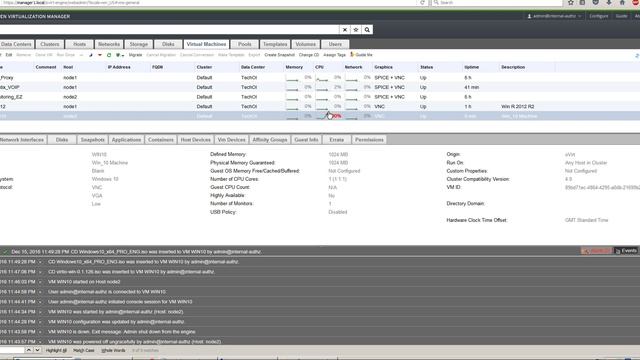This screenshot has width=640, height=360.
Task: Open the Vm Devices sub-tab
Action: click(x=231, y=140)
